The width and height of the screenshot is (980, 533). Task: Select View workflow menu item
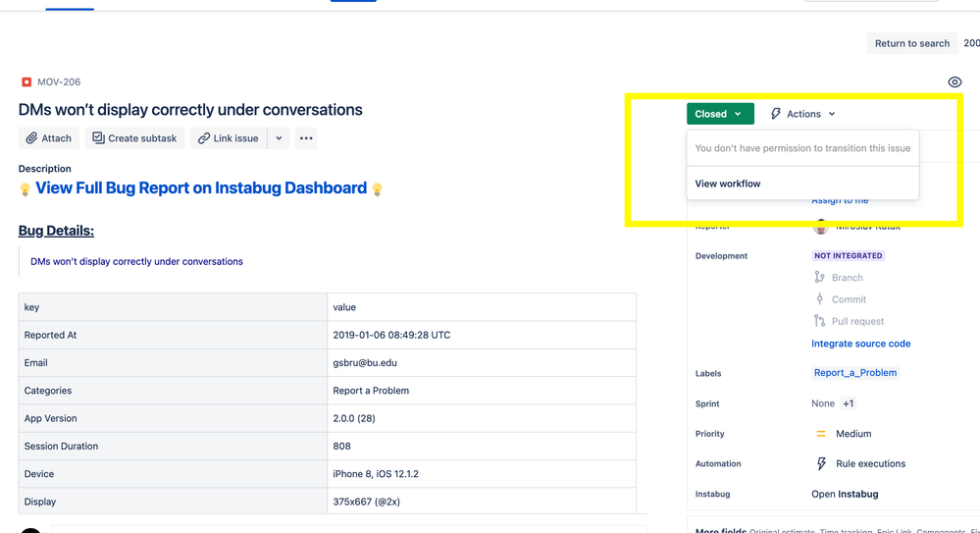click(802, 184)
